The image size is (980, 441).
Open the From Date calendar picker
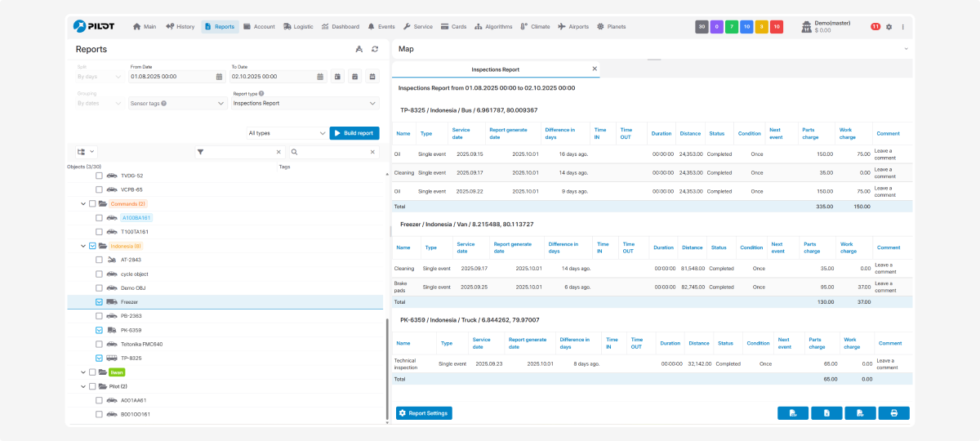[219, 77]
